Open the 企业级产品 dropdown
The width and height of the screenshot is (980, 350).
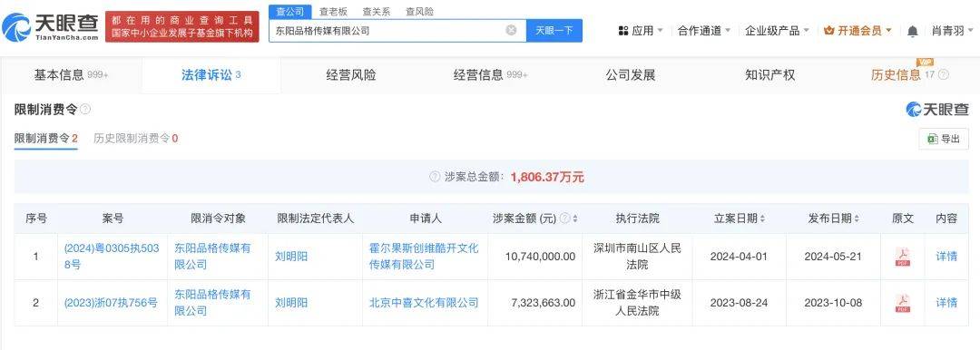777,31
